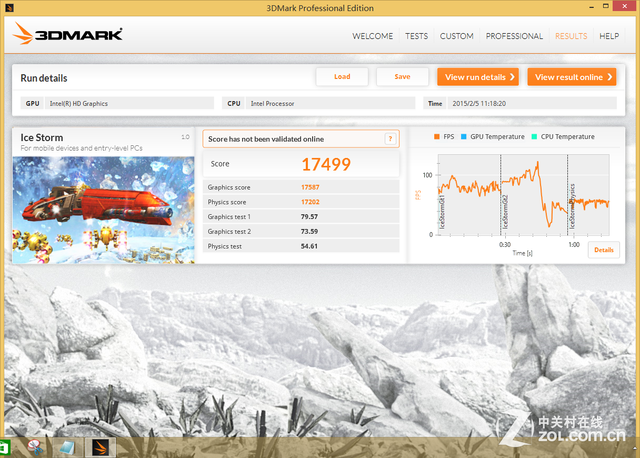Click the Score label text
The height and width of the screenshot is (458, 640).
click(x=220, y=164)
